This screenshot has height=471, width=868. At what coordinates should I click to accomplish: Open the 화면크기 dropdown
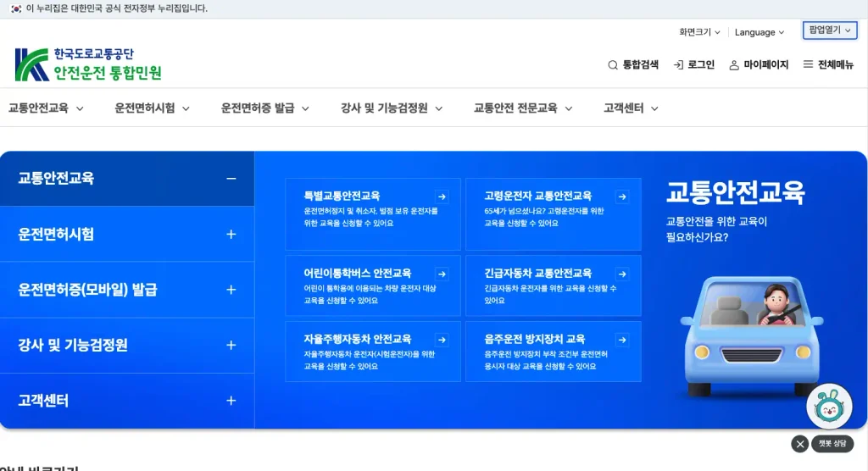[699, 32]
